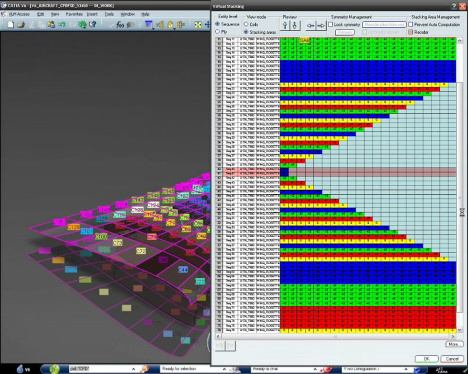Image resolution: width=468 pixels, height=374 pixels.
Task: Click the first Review up-arrow icon
Action: pos(285,25)
